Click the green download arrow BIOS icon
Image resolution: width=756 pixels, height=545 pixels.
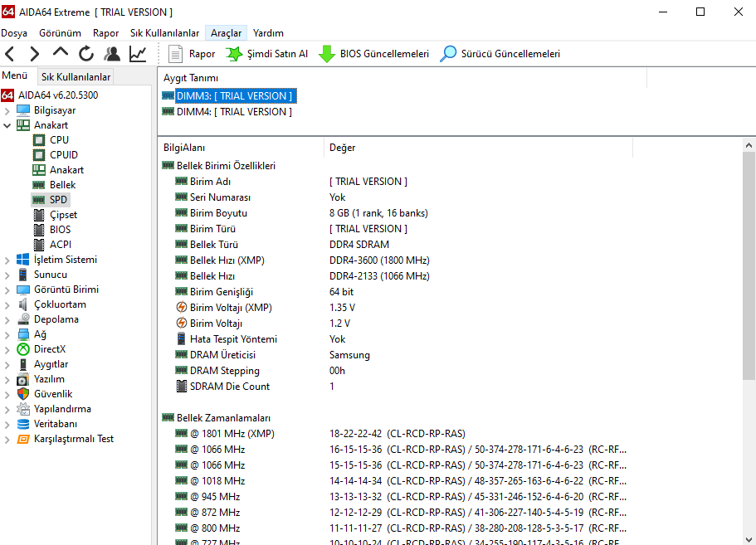[x=327, y=54]
